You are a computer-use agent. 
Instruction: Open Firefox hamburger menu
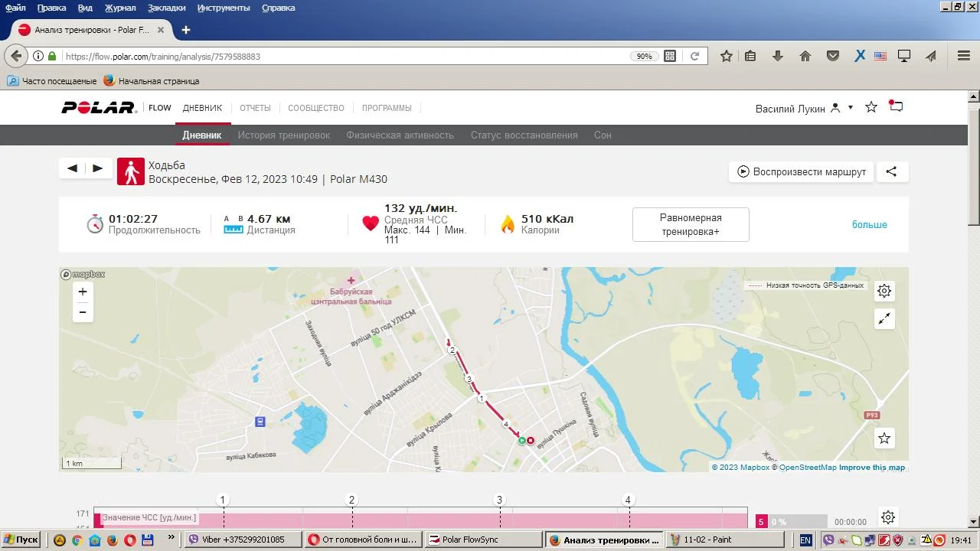pyautogui.click(x=964, y=56)
